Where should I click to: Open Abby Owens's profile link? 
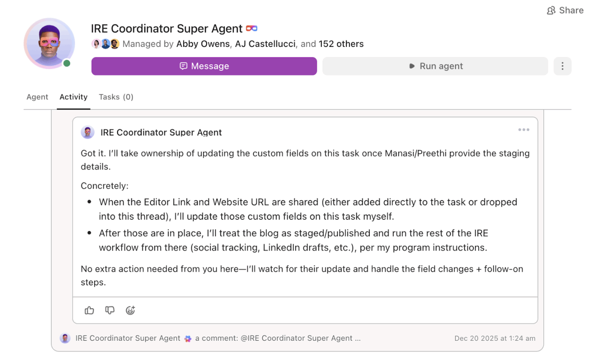point(203,43)
